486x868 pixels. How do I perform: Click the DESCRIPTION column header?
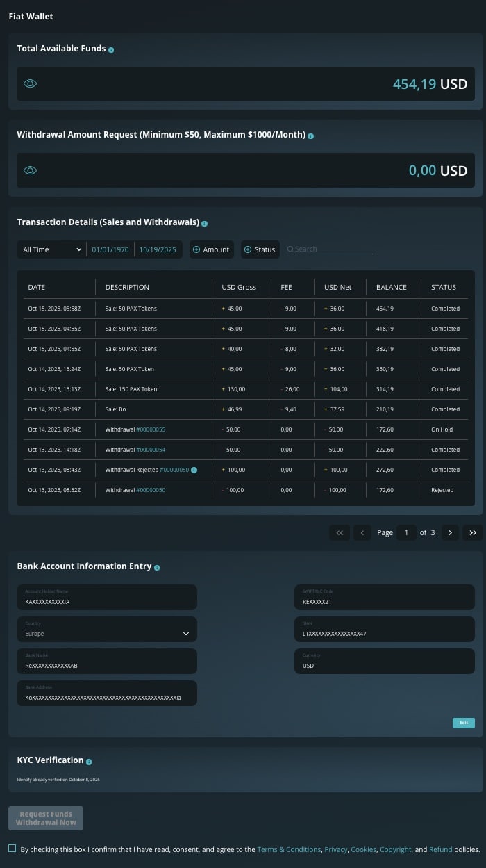127,287
